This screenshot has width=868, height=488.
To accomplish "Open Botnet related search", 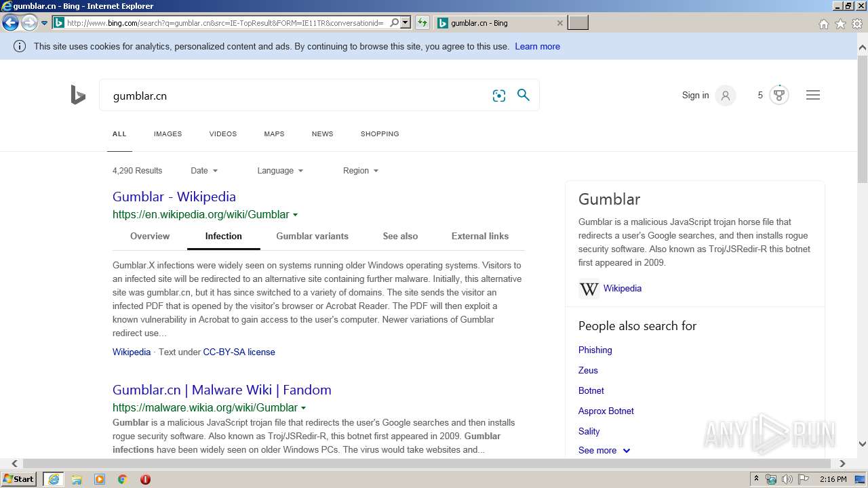I will pos(591,390).
